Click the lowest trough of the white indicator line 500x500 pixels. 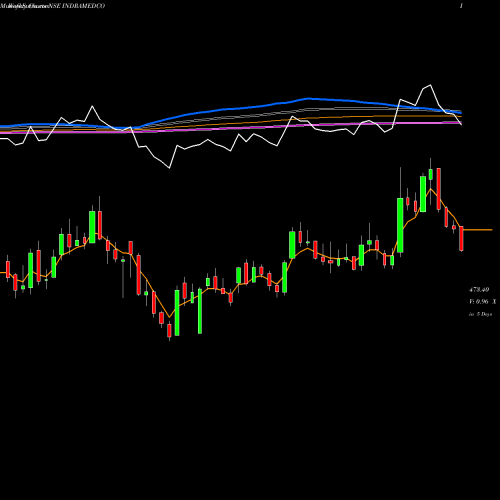tap(169, 167)
